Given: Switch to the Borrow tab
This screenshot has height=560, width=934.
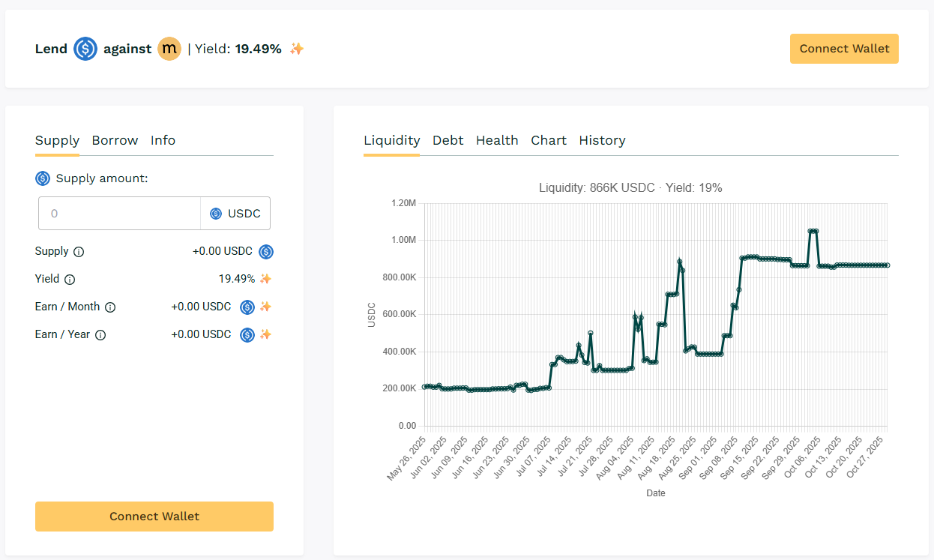Looking at the screenshot, I should (115, 140).
